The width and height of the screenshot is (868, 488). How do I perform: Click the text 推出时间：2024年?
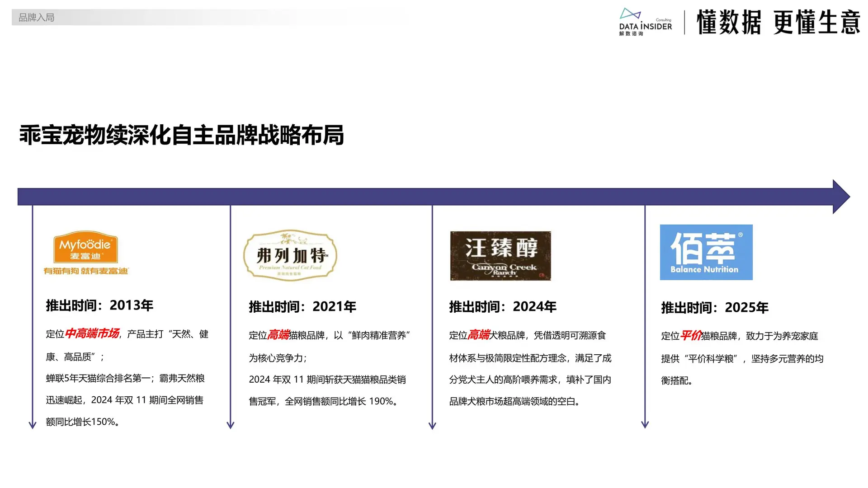[503, 307]
